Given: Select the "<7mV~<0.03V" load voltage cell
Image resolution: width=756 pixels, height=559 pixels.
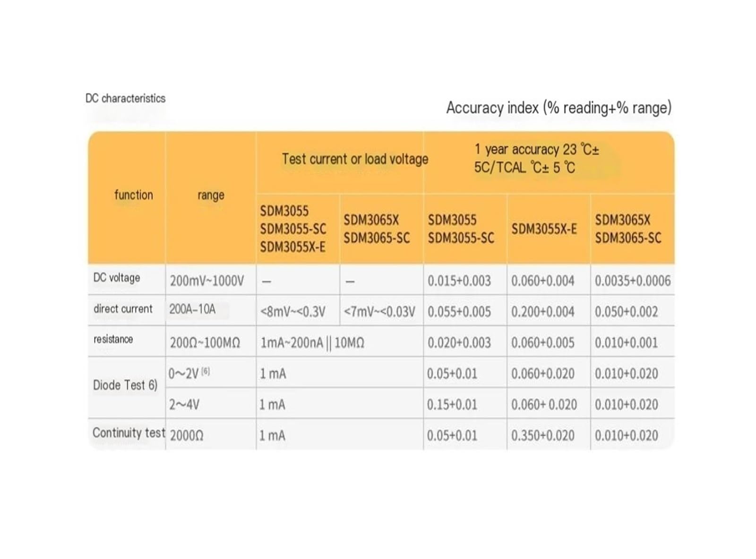Looking at the screenshot, I should (x=379, y=312).
